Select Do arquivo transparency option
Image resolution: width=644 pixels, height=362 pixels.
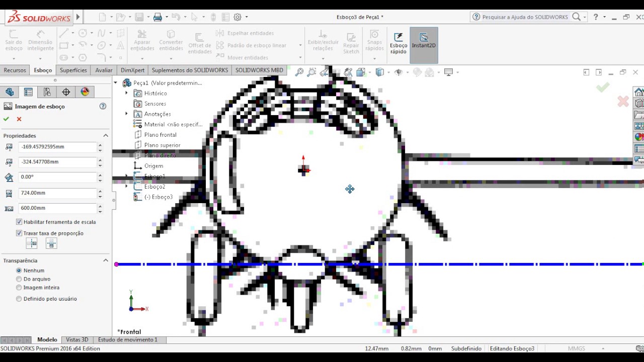19,279
